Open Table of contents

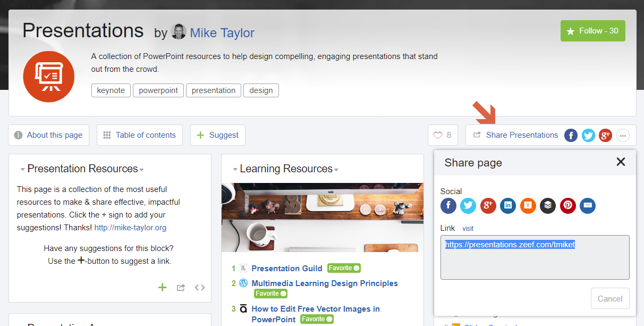click(139, 135)
